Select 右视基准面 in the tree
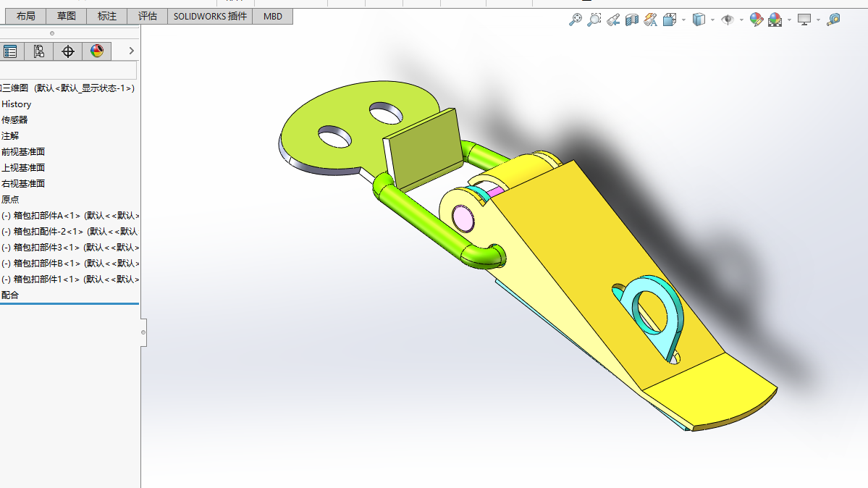Screen dimensions: 868x488 point(23,183)
